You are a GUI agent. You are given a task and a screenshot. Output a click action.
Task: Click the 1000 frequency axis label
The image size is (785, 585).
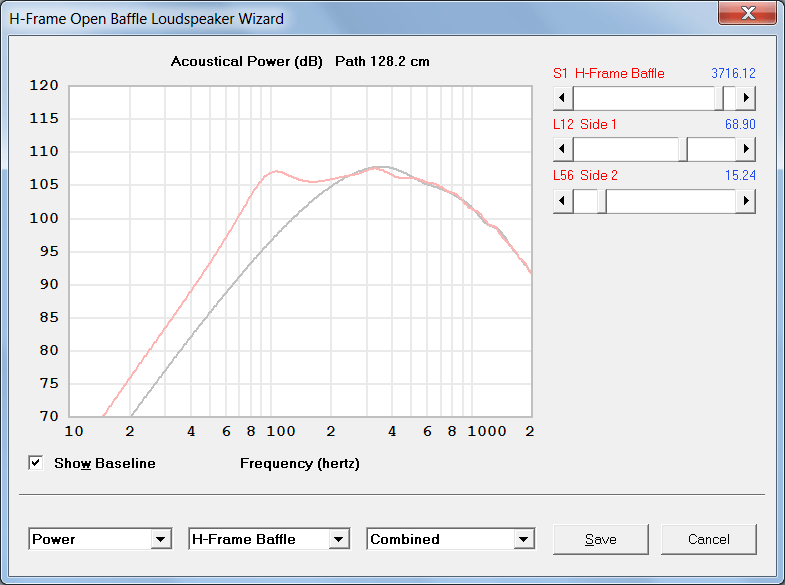click(487, 431)
